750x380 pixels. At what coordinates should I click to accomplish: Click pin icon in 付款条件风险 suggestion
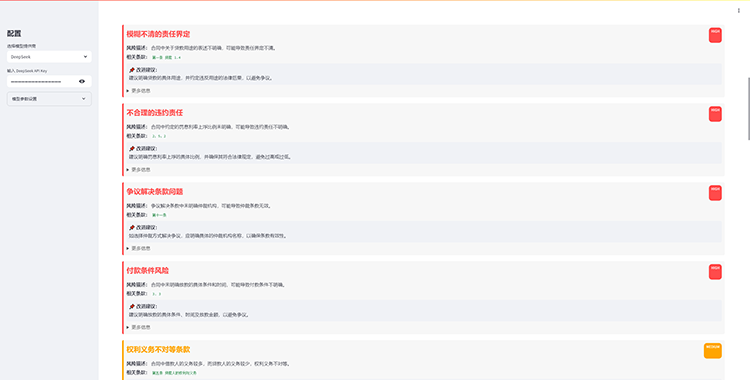tap(132, 306)
